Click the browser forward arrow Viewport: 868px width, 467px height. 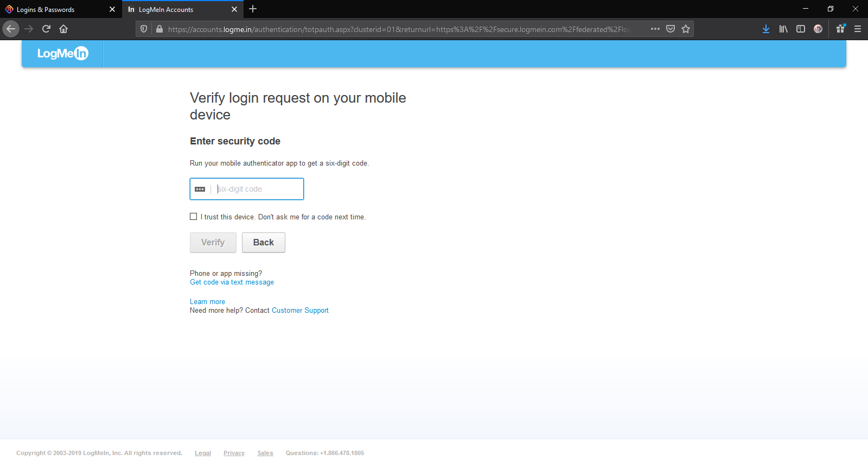29,29
